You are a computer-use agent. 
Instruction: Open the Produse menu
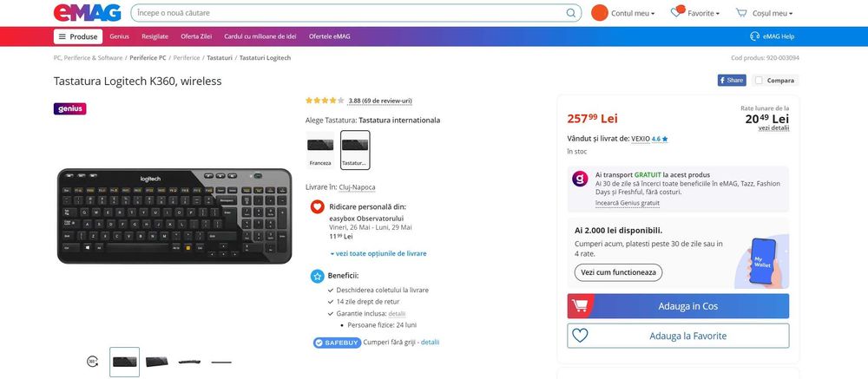coord(78,36)
